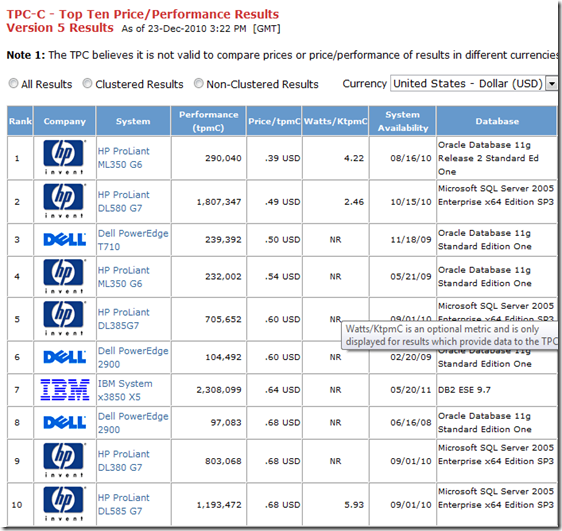Click HP logo in rank 4 row

coord(64,276)
